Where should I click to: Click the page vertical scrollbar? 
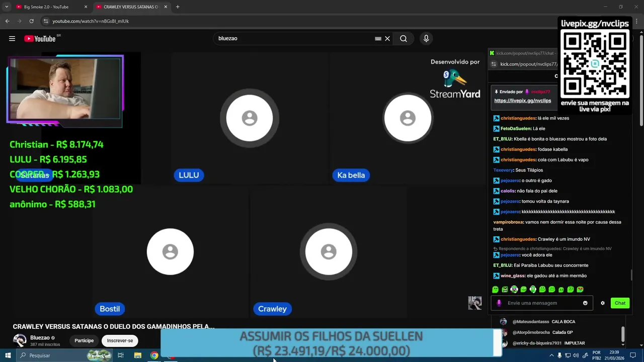(x=641, y=80)
